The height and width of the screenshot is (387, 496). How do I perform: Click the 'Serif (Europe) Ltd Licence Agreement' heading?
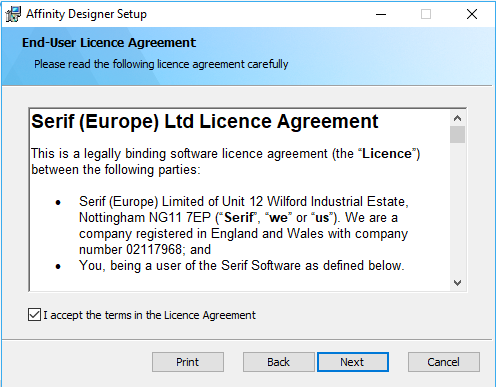205,122
